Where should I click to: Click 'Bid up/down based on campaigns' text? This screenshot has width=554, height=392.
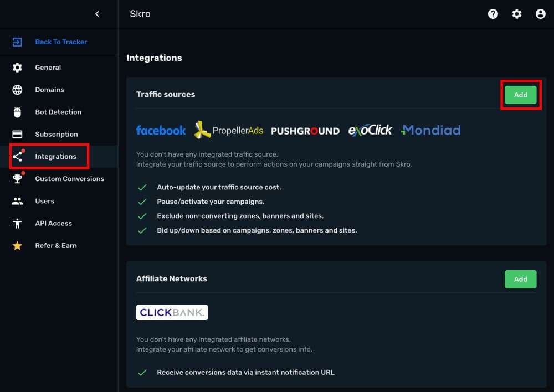coord(257,230)
